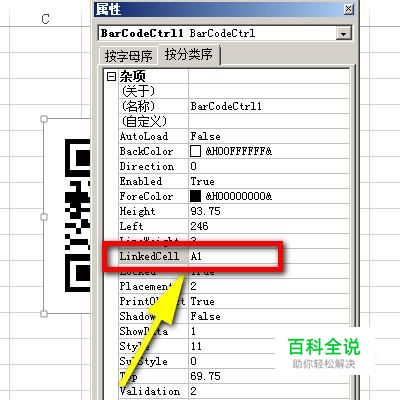Viewport: 400px width, 400px height.
Task: Select the LinkedCell property
Action: pyautogui.click(x=153, y=256)
